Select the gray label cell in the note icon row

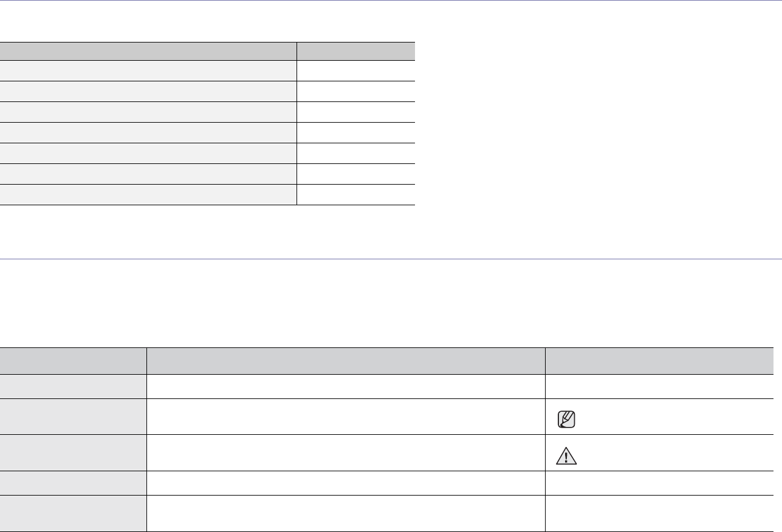coord(74,417)
